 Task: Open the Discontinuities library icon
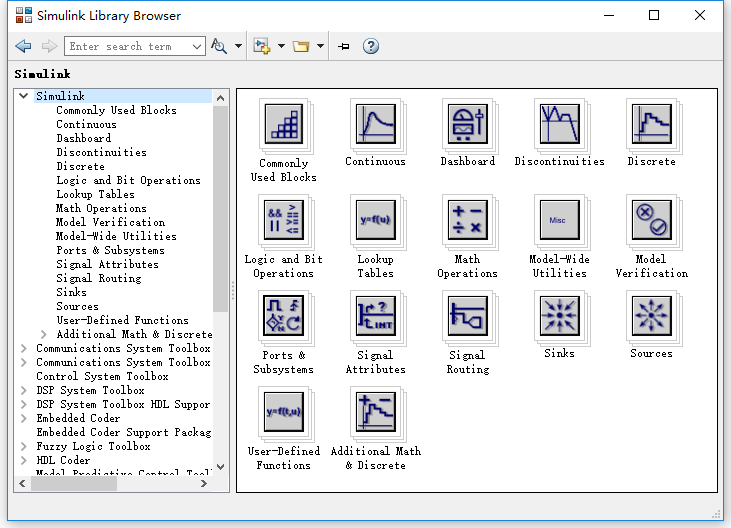click(x=559, y=123)
